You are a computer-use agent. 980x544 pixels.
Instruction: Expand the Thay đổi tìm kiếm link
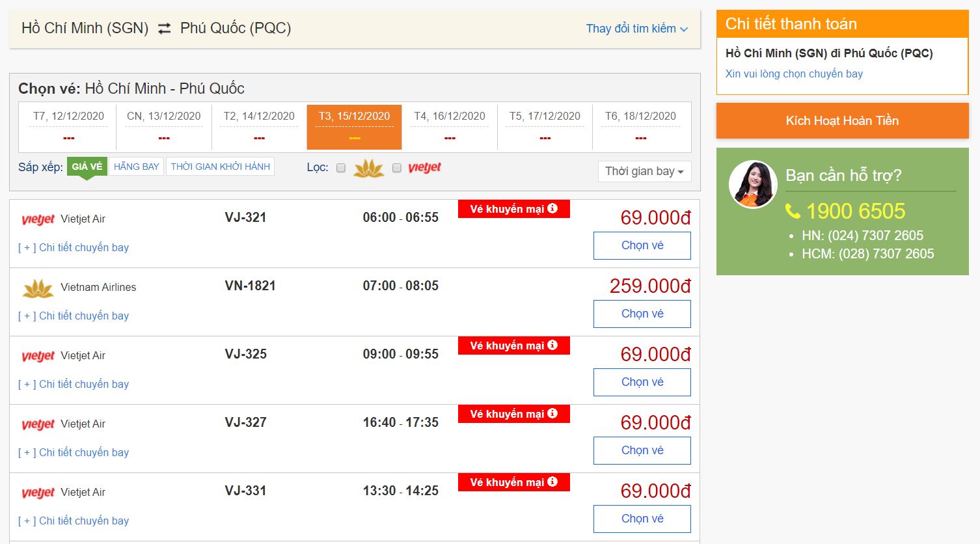tap(636, 29)
